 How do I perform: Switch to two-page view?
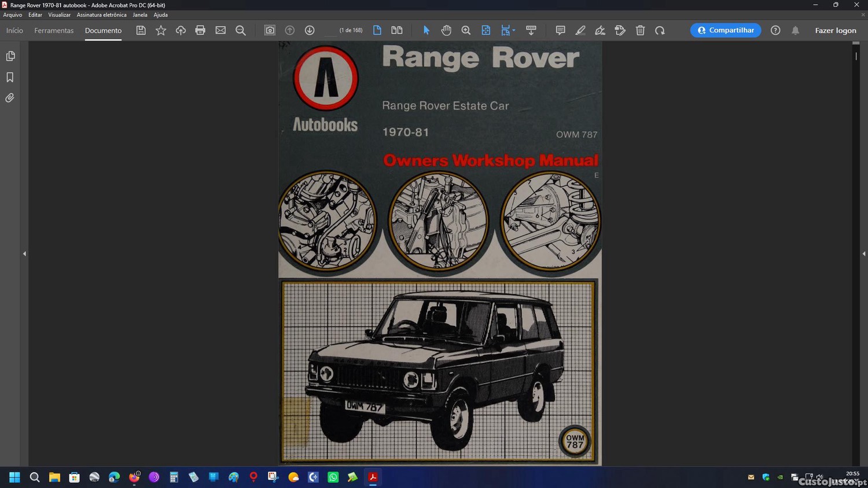point(397,30)
